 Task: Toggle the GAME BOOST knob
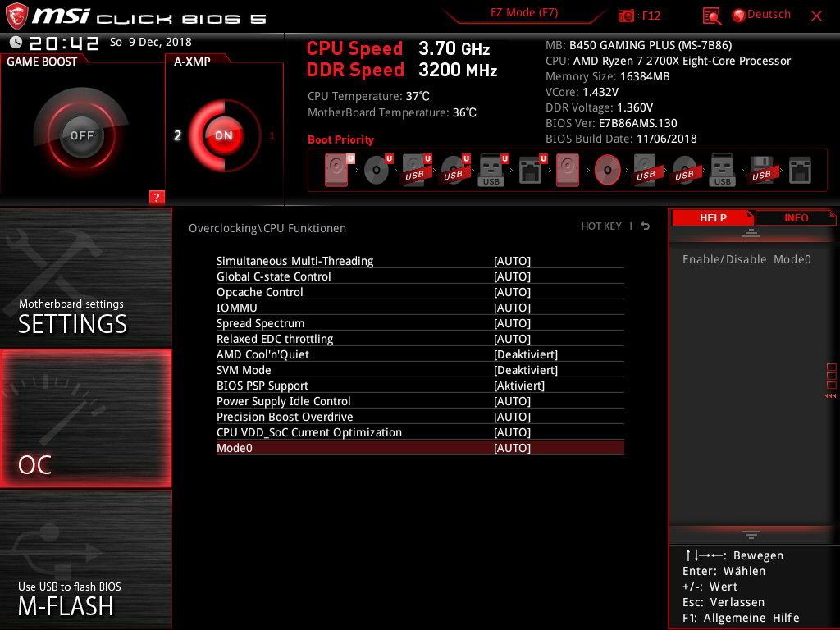[x=81, y=135]
